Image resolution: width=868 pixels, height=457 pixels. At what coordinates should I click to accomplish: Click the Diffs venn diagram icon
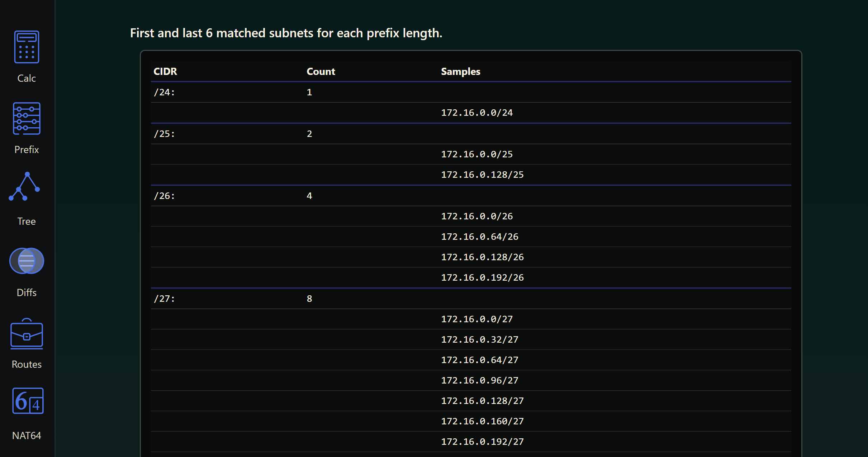pyautogui.click(x=27, y=261)
